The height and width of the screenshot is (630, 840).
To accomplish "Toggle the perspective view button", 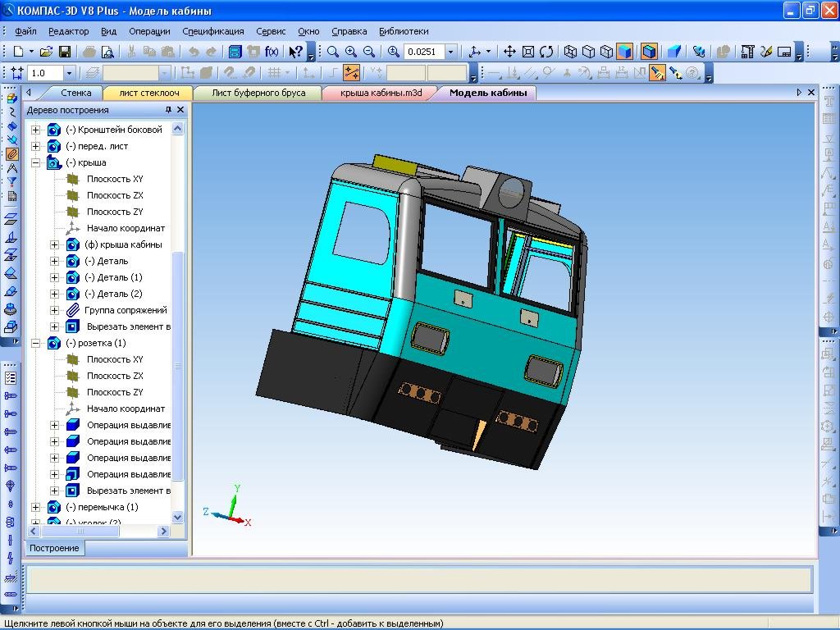I will tap(674, 52).
